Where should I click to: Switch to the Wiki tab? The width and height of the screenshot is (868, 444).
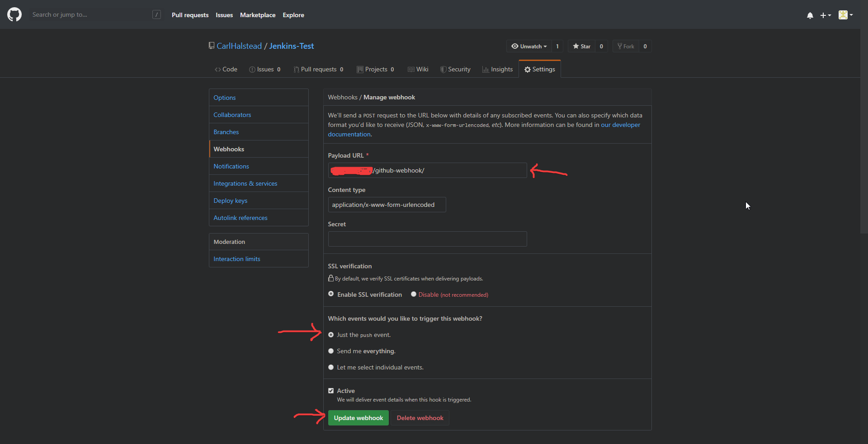pos(418,69)
